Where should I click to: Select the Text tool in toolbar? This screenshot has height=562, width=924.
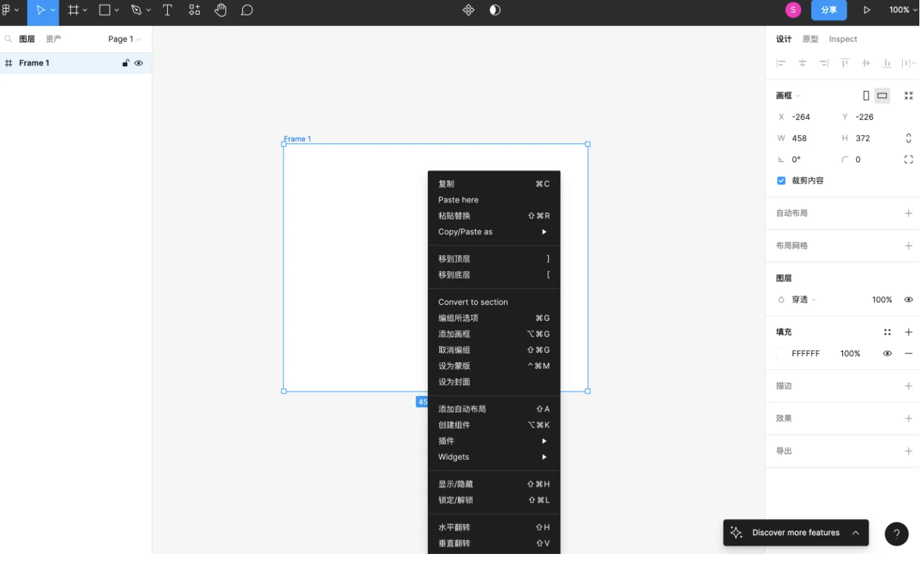tap(167, 10)
